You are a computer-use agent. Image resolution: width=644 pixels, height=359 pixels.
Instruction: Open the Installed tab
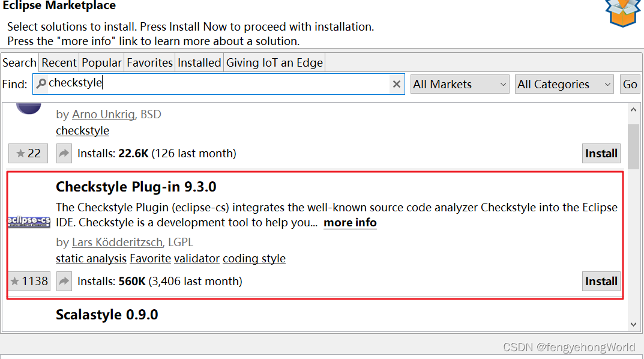[199, 63]
